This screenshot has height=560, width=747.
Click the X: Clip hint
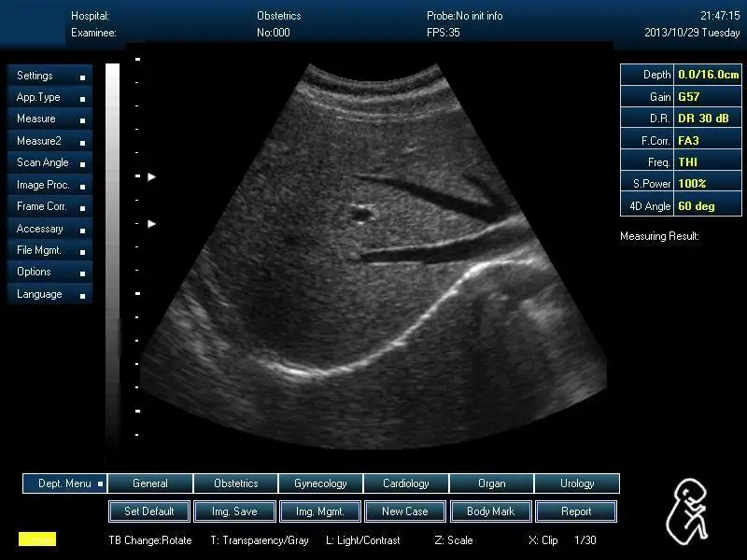pyautogui.click(x=543, y=540)
